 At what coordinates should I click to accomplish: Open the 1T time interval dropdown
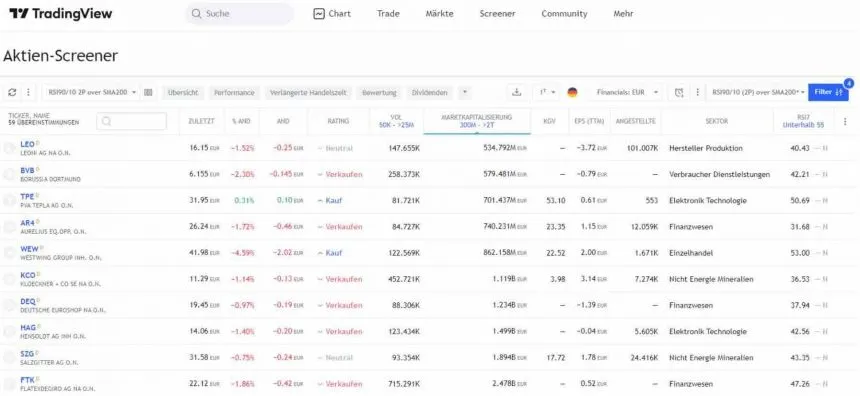tap(547, 93)
